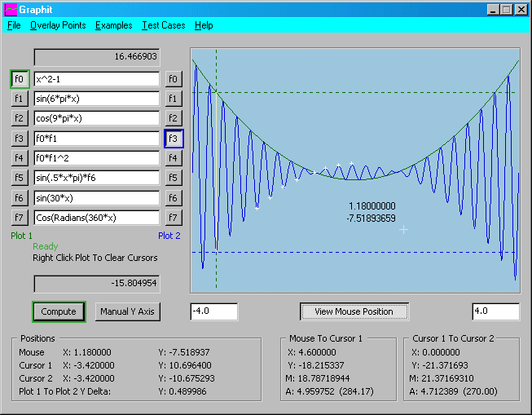This screenshot has width=532, height=415.
Task: Click the Y maximum display 16.466903
Action: pos(97,57)
